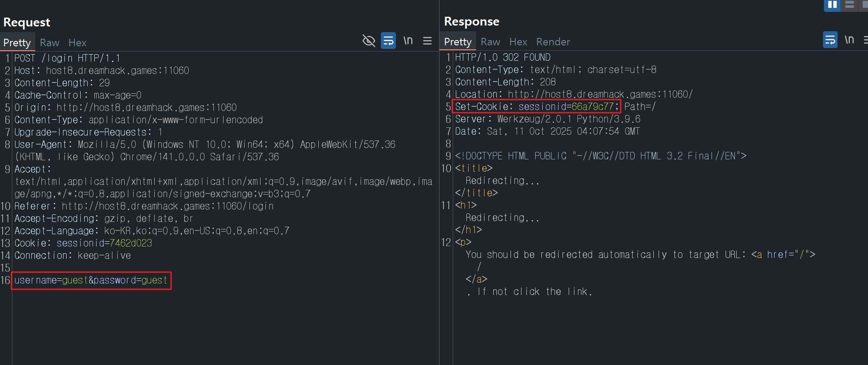Switch to the Render tab in Response
The image size is (868, 365).
click(553, 42)
